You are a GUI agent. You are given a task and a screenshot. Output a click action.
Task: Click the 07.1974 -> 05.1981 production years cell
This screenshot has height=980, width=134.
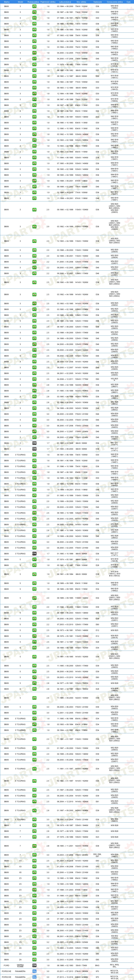tap(65, 559)
